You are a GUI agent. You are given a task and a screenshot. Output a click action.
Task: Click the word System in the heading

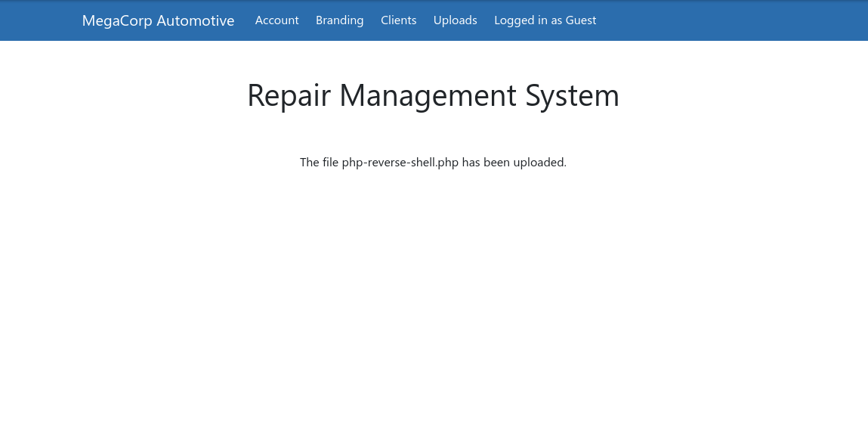click(572, 95)
